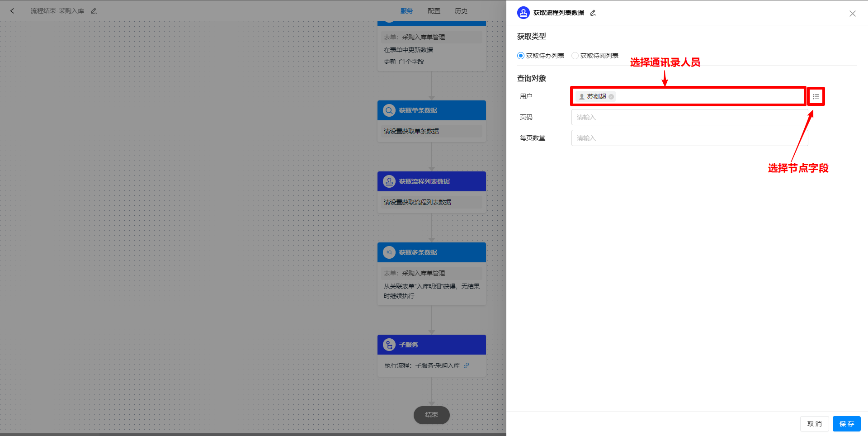Click the 保存 button
Image resolution: width=868 pixels, height=436 pixels.
click(846, 424)
